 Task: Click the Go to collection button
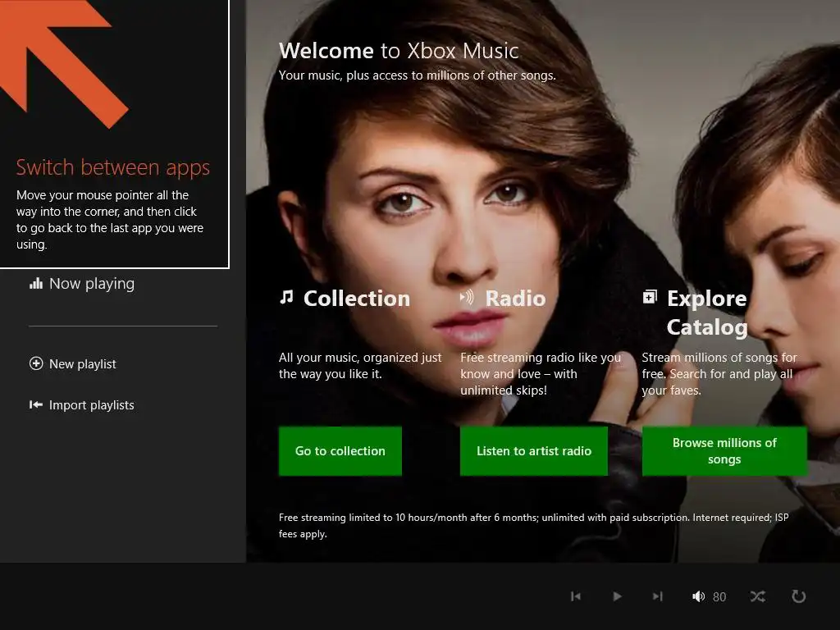point(340,451)
